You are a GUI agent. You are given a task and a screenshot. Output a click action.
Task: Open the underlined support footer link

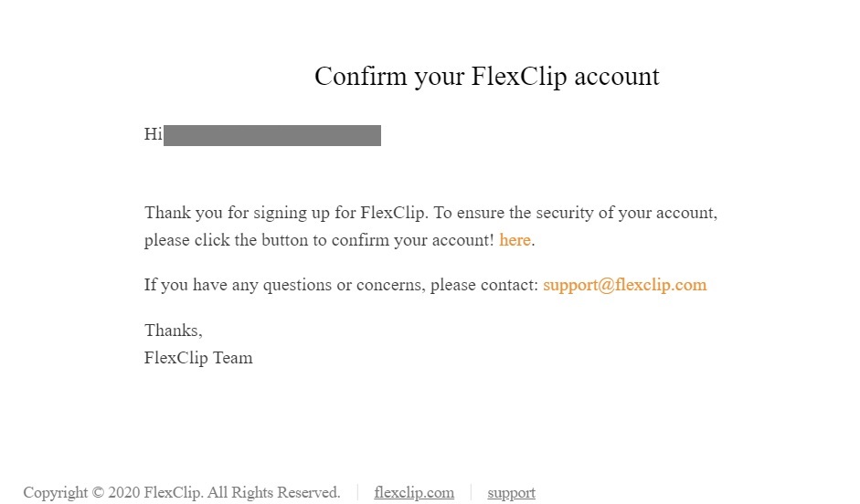(511, 493)
